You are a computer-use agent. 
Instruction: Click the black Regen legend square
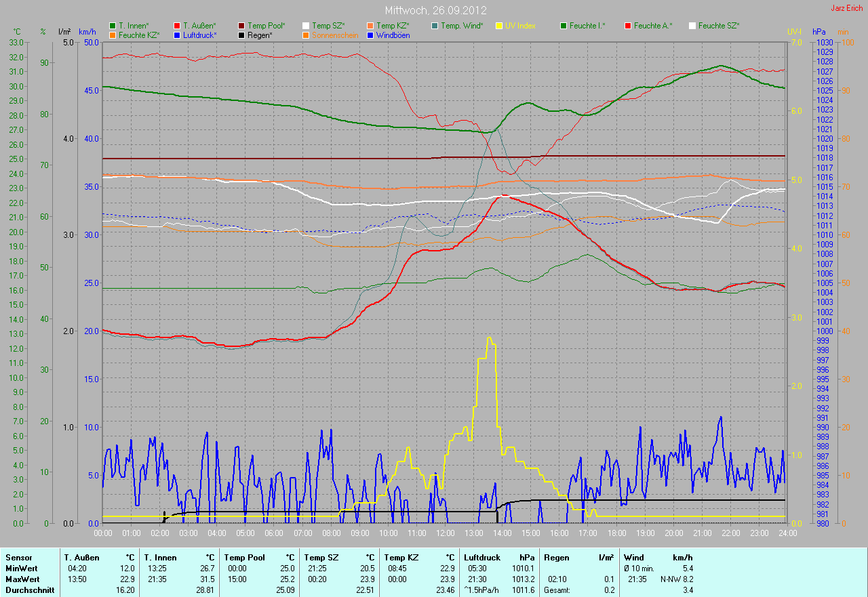coord(241,35)
